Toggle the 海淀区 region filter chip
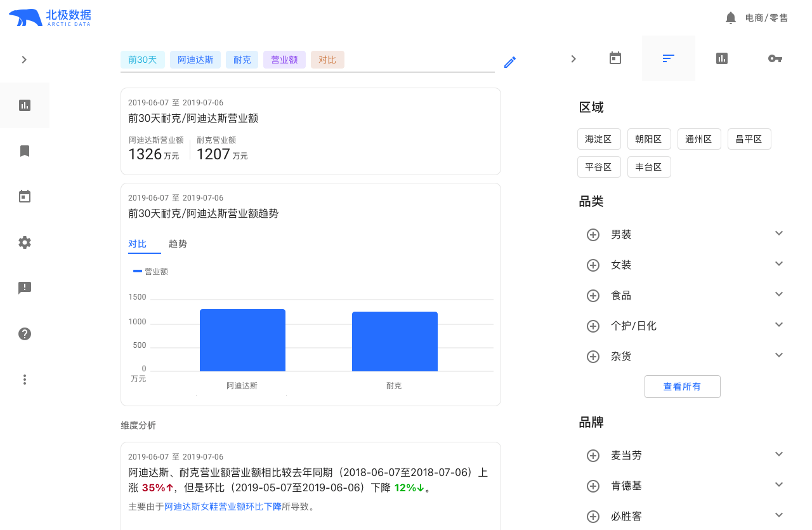Image resolution: width=812 pixels, height=530 pixels. (x=599, y=139)
